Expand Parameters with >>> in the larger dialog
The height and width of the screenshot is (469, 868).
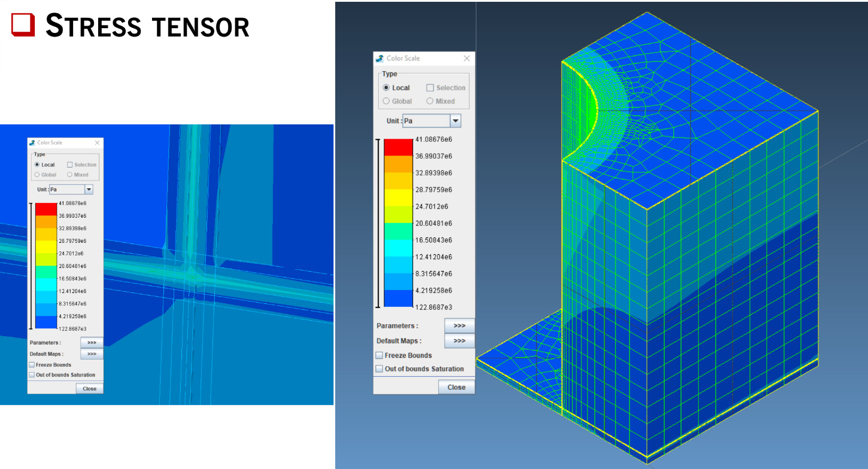point(459,326)
